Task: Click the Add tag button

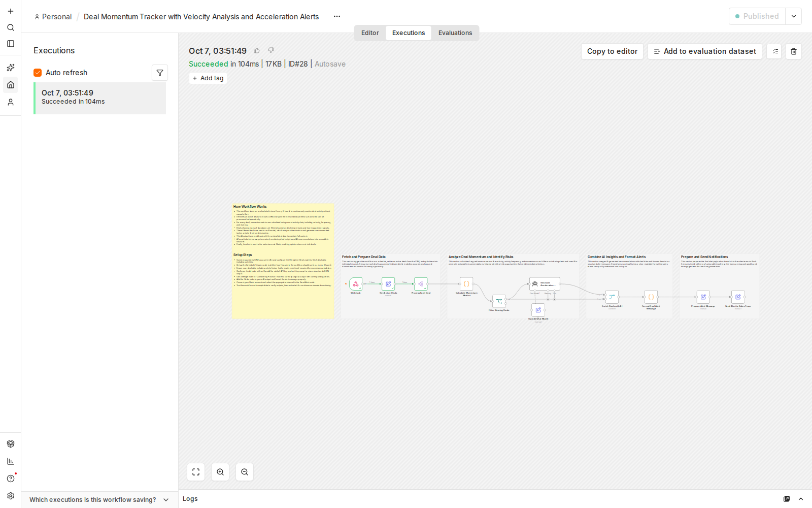Action: [208, 78]
